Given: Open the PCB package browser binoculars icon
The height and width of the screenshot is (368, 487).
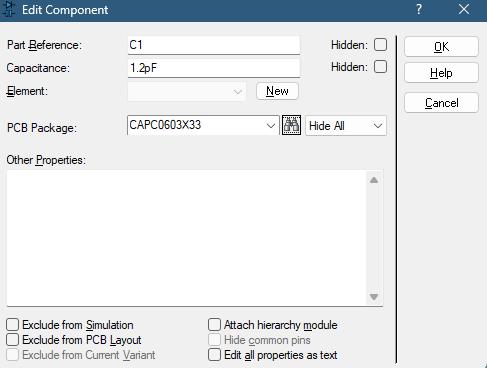Looking at the screenshot, I should [x=291, y=125].
